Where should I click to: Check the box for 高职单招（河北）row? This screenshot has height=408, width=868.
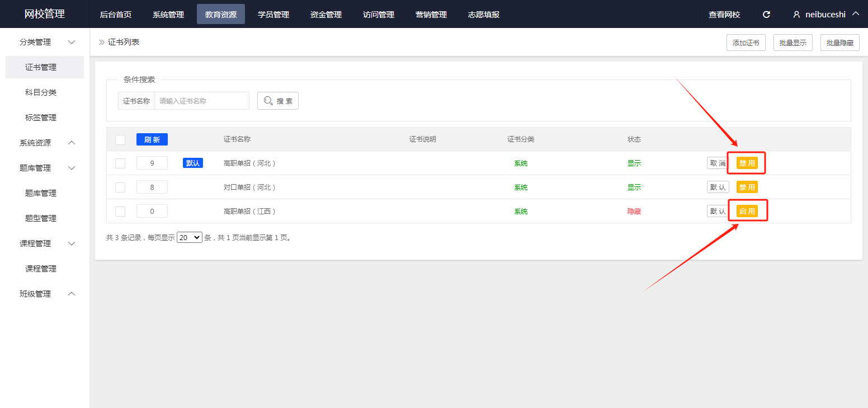pyautogui.click(x=120, y=163)
